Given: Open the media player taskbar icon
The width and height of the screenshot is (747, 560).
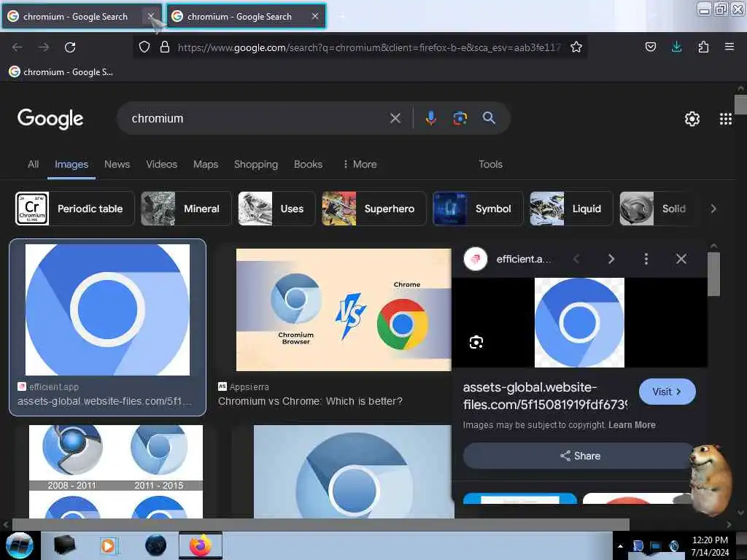Looking at the screenshot, I should (x=109, y=545).
